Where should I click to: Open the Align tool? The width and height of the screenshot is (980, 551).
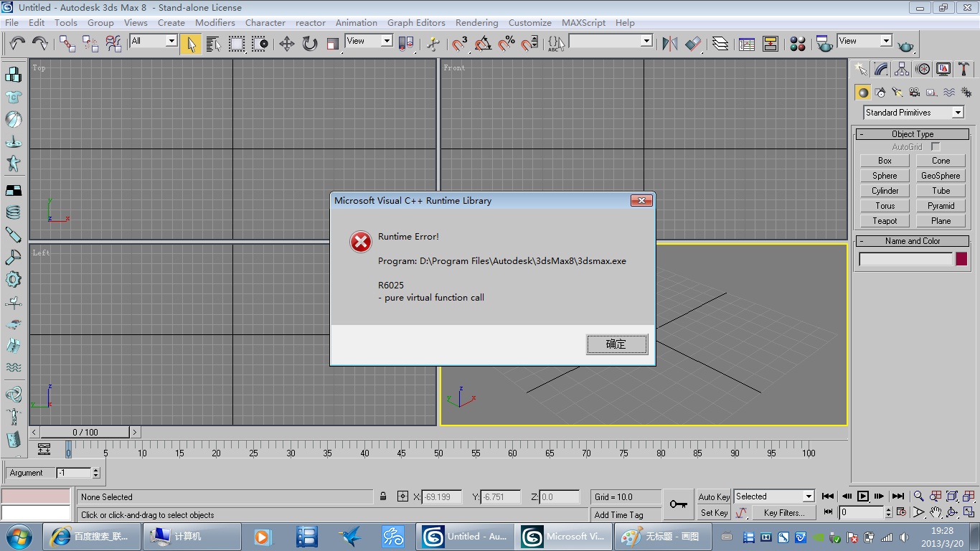point(693,44)
